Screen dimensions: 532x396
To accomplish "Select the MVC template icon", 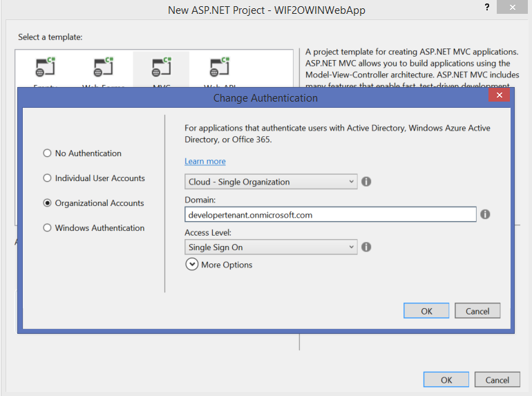I will click(x=162, y=67).
